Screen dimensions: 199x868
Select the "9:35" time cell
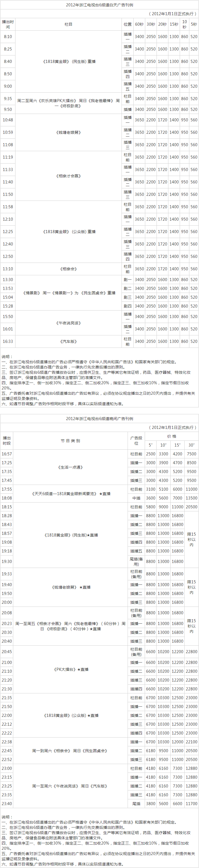tap(8, 99)
